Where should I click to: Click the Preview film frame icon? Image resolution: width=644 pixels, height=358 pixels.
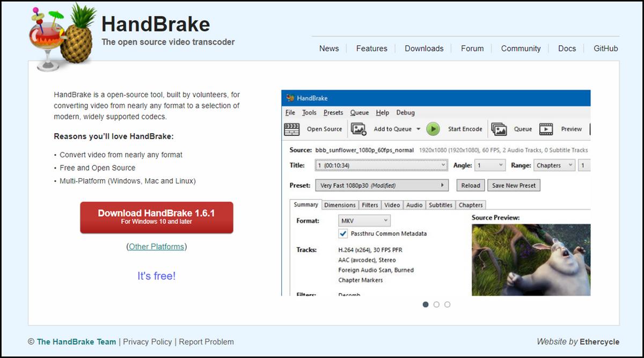(x=546, y=129)
